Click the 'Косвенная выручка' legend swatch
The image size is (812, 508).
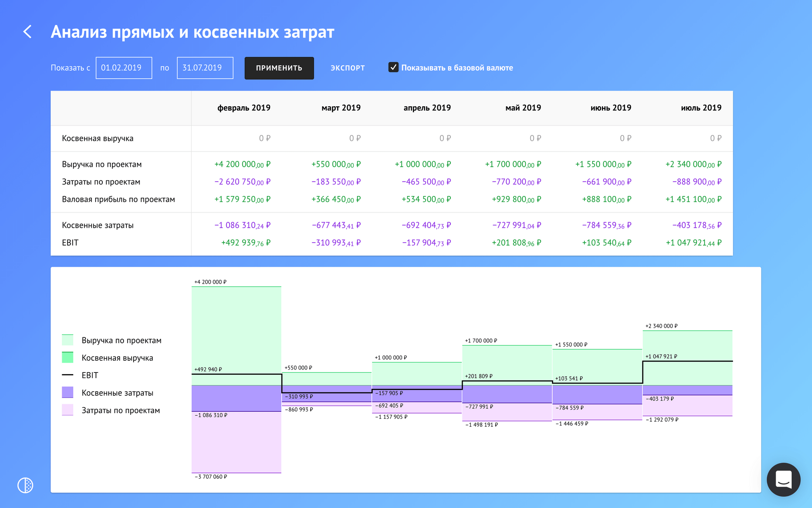point(68,358)
